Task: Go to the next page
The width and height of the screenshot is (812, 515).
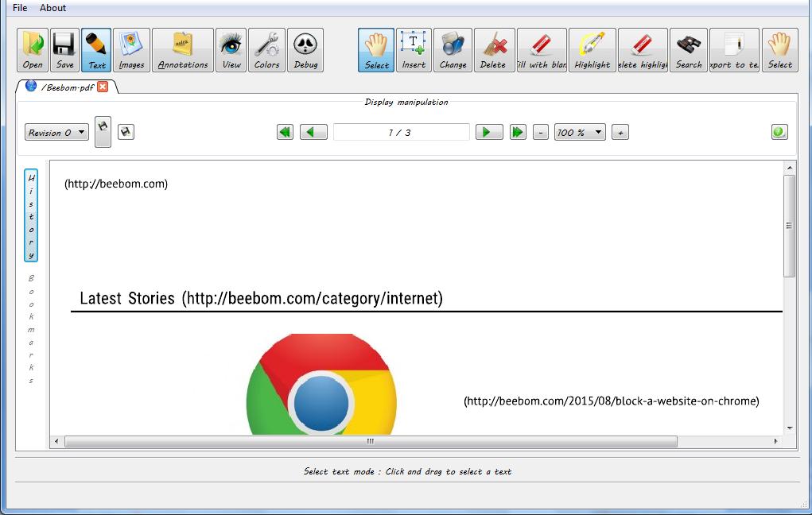Action: 488,132
